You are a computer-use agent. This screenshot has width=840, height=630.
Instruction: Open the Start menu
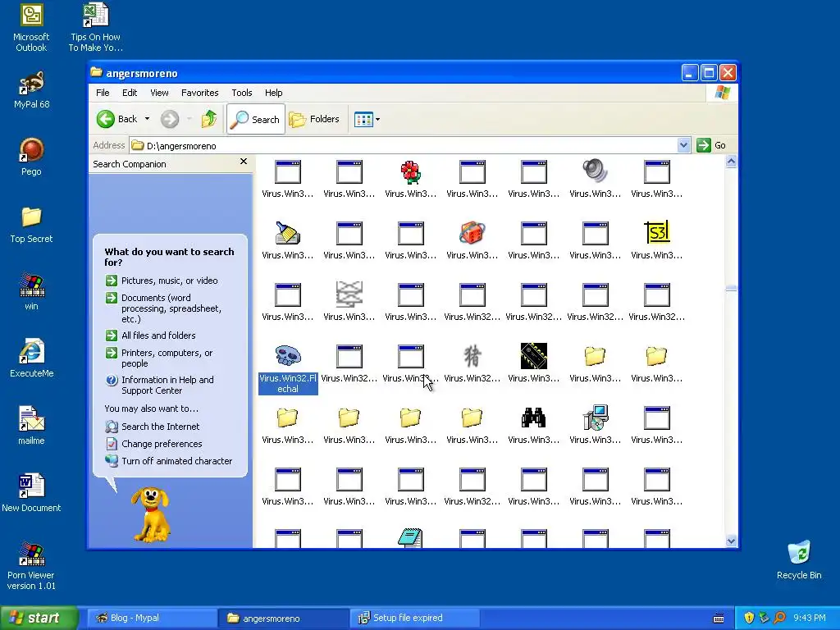pos(39,618)
